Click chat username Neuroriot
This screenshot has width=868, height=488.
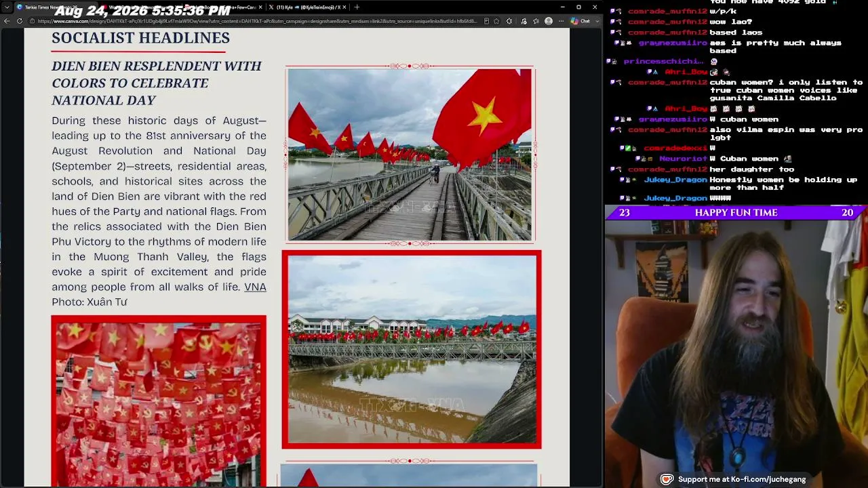(x=683, y=159)
